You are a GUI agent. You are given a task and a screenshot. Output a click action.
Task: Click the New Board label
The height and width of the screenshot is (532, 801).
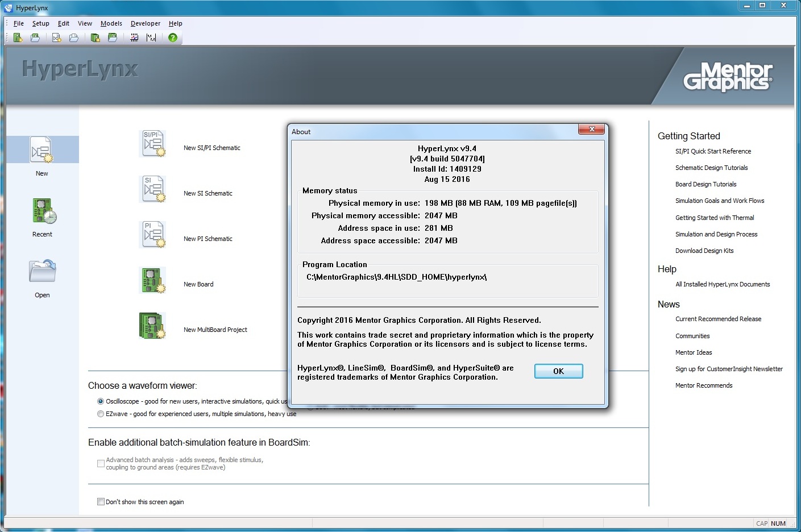pos(198,284)
